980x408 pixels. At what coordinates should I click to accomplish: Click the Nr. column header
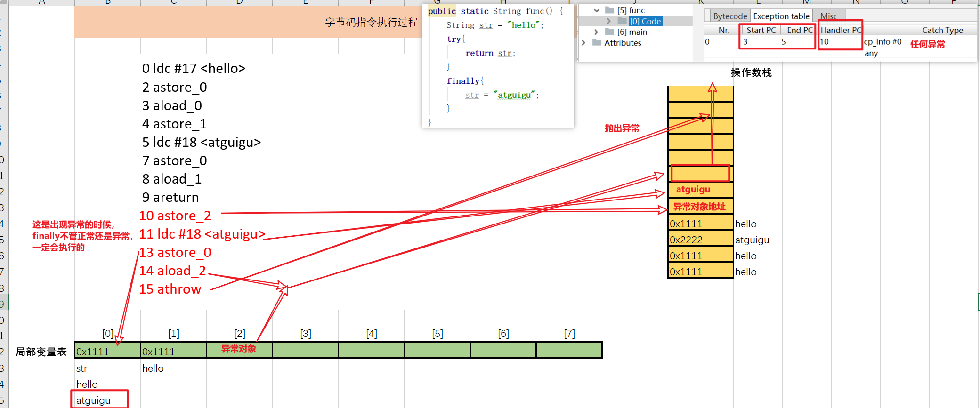tap(724, 30)
